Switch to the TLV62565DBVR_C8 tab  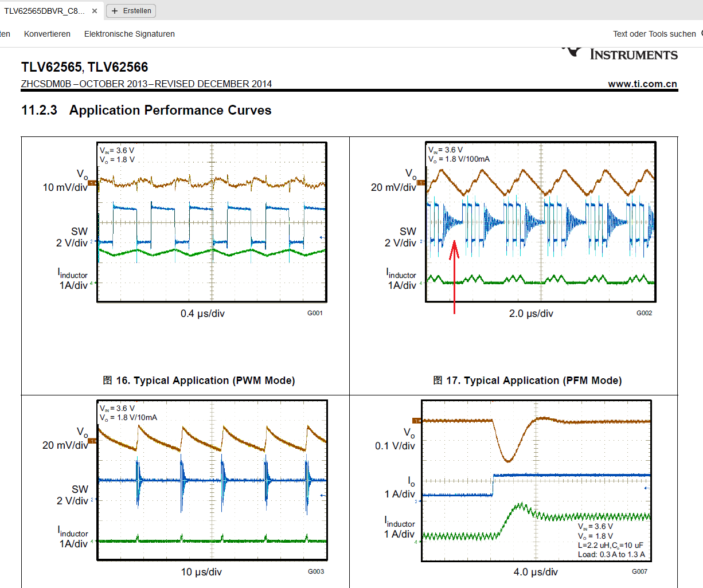[44, 11]
